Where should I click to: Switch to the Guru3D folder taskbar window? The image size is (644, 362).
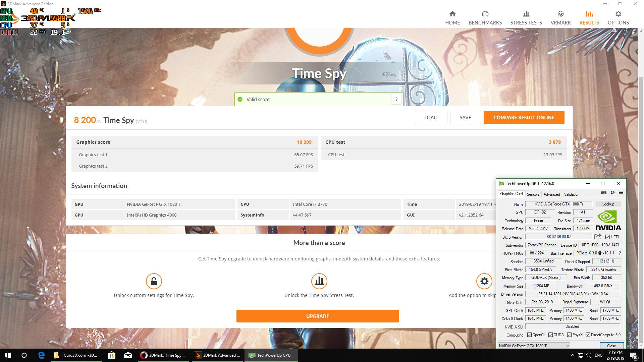pyautogui.click(x=76, y=355)
